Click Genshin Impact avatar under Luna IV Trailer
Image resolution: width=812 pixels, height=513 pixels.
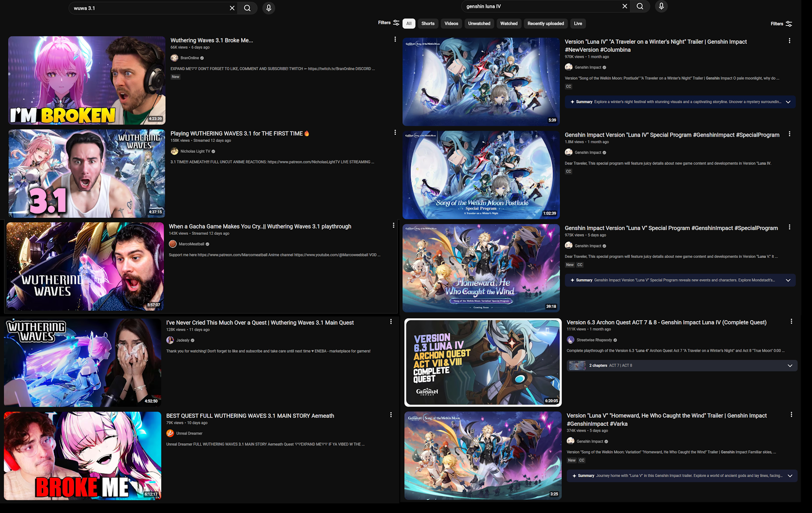[569, 67]
